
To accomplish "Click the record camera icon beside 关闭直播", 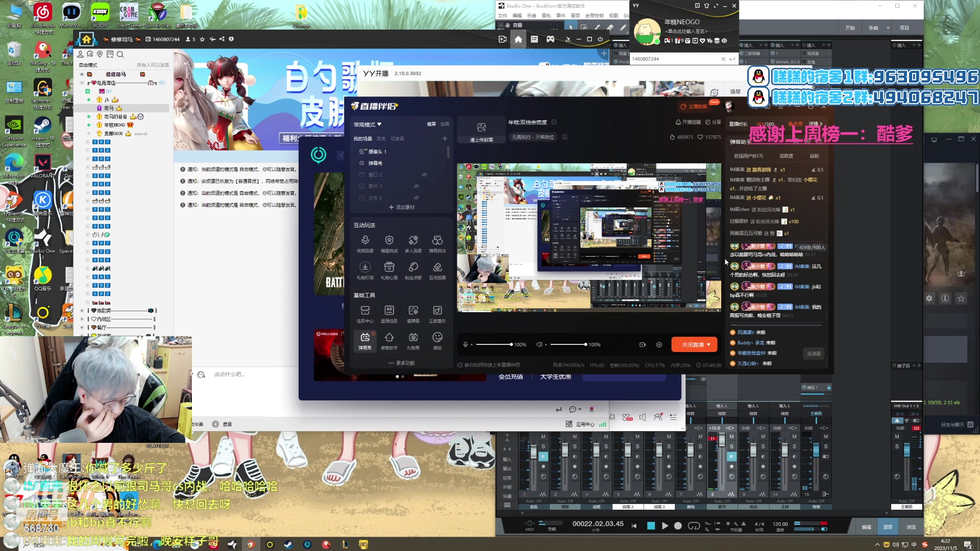I will coord(643,345).
